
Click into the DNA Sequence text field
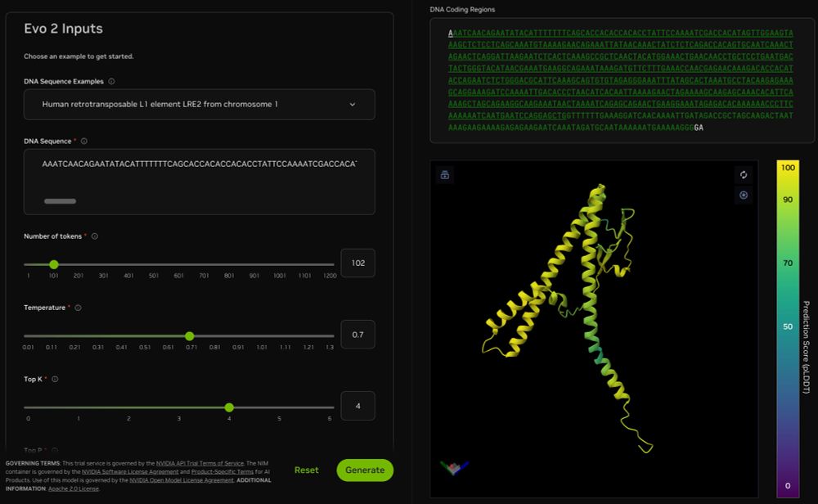click(200, 182)
